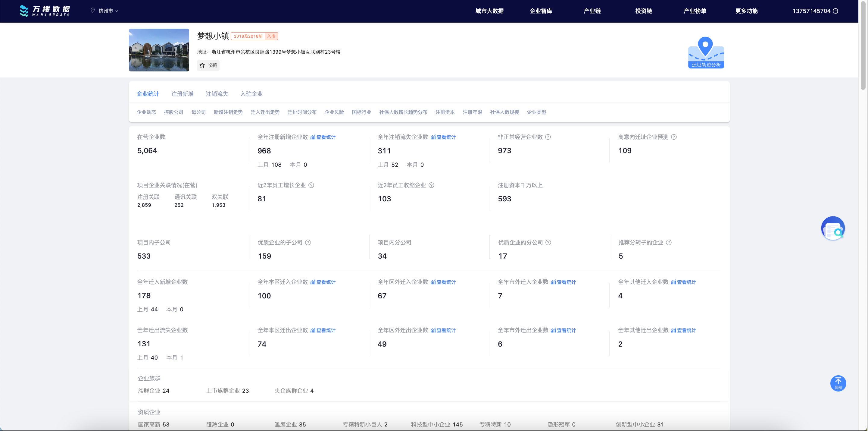Click the 万楼数据 logo
This screenshot has height=431, width=868.
[45, 11]
